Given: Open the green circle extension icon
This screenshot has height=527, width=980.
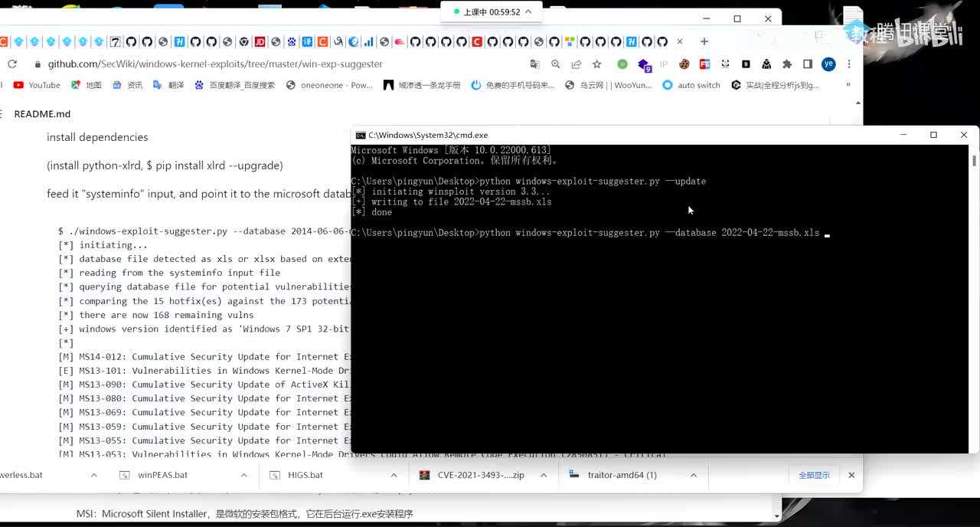Looking at the screenshot, I should tap(622, 64).
